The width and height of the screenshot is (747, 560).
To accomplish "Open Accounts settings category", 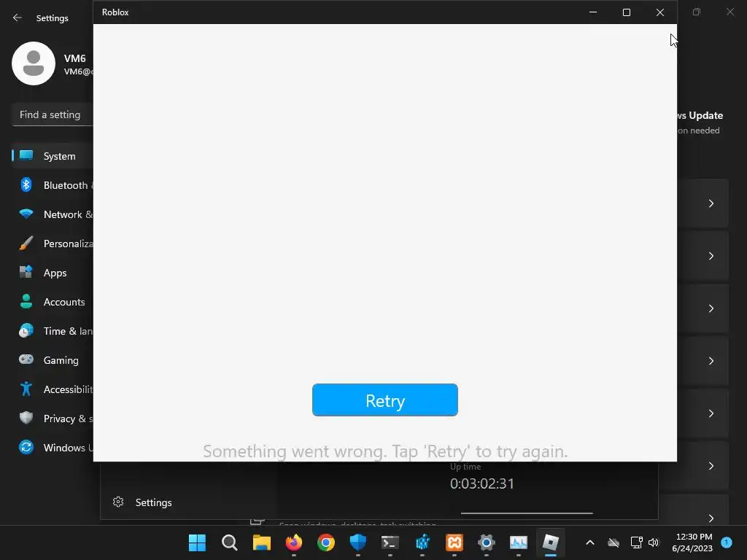I will click(x=53, y=301).
